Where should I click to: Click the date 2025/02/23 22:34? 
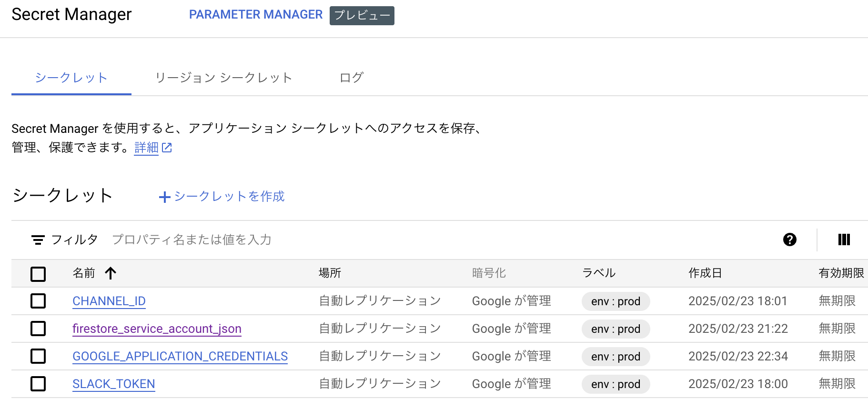[738, 356]
